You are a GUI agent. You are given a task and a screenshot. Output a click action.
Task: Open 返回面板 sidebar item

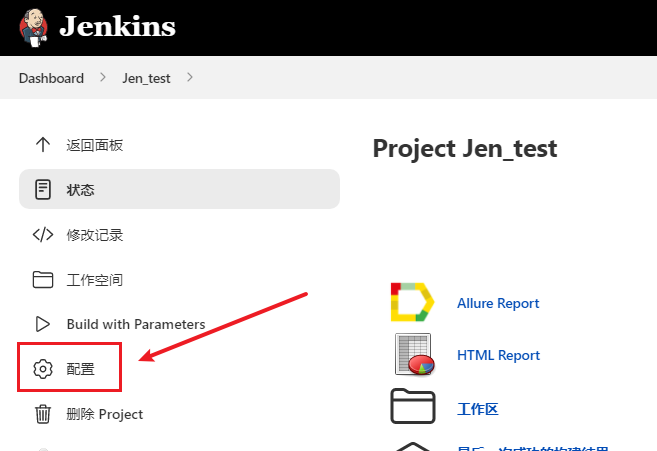pos(95,145)
